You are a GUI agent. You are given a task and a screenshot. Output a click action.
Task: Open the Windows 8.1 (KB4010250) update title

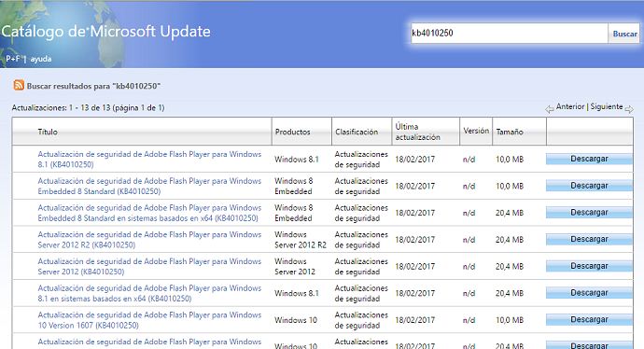click(149, 160)
